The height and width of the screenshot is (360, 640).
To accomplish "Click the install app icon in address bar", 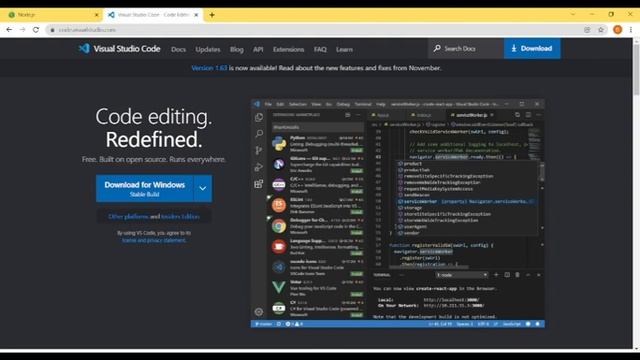I will (x=587, y=30).
